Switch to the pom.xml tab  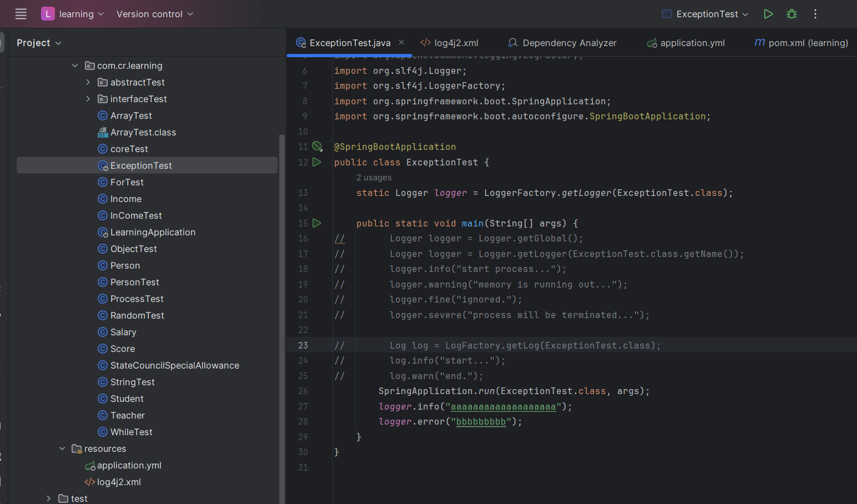click(800, 43)
